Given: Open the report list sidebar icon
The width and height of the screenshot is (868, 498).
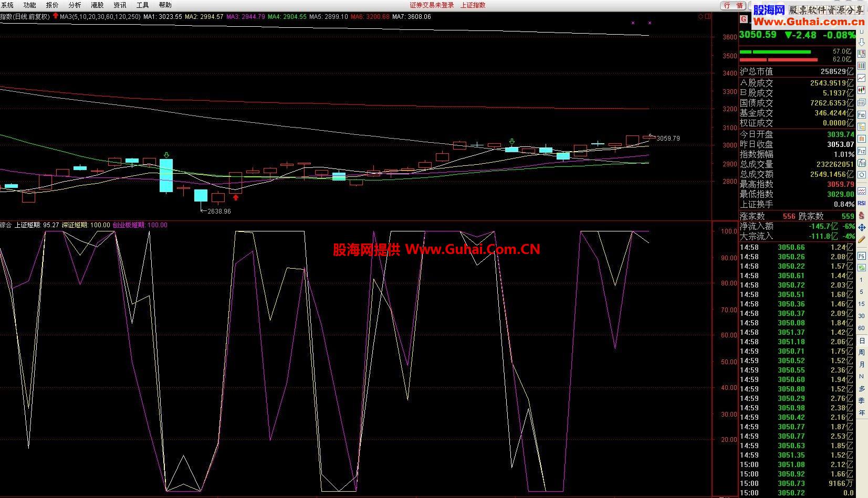Looking at the screenshot, I should click(x=862, y=54).
